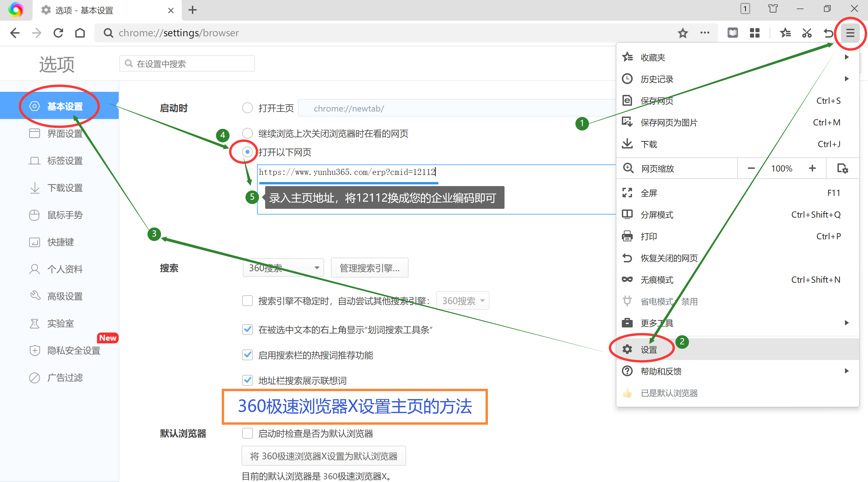Click the chrome://newtab/ homepage field

457,108
